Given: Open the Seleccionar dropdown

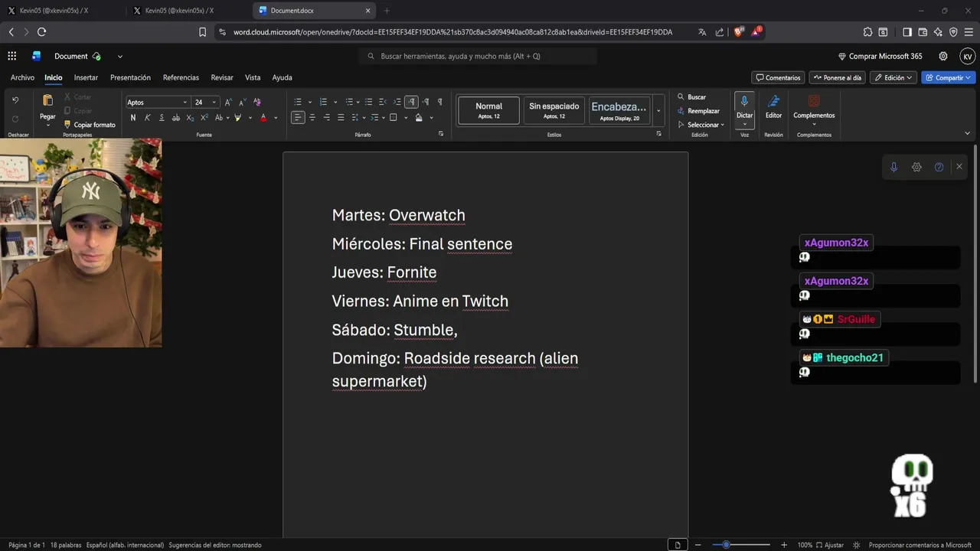Looking at the screenshot, I should (x=701, y=125).
